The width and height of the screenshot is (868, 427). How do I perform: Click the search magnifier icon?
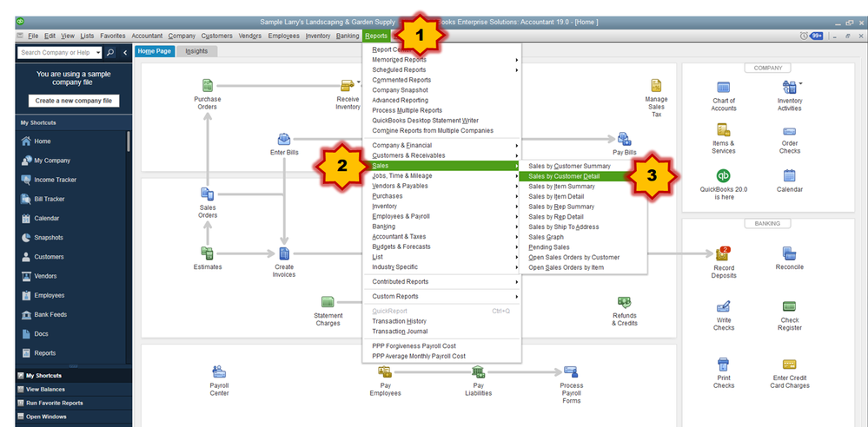tap(110, 53)
